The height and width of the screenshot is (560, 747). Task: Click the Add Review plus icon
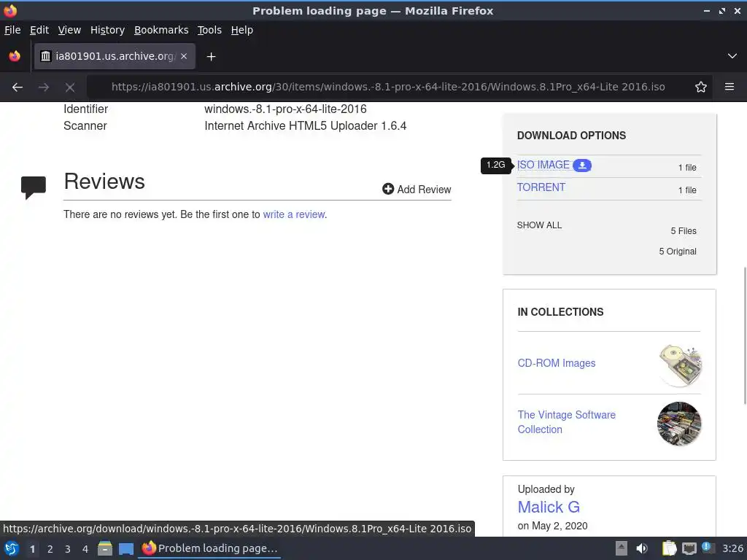pos(388,189)
